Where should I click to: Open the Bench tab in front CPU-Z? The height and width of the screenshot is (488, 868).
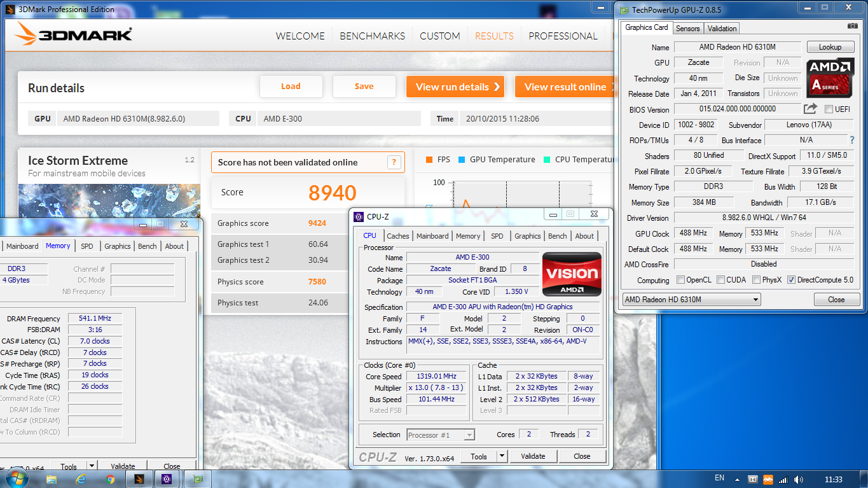[x=557, y=236]
